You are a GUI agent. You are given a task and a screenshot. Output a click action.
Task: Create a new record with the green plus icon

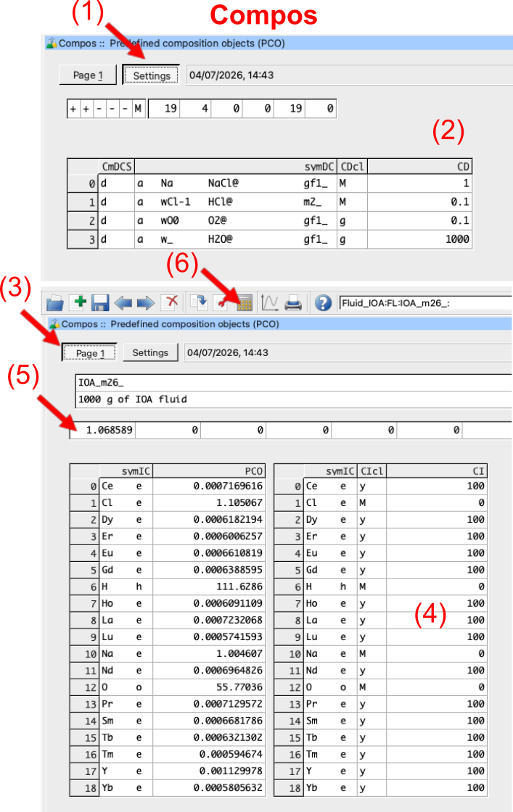pyautogui.click(x=79, y=302)
